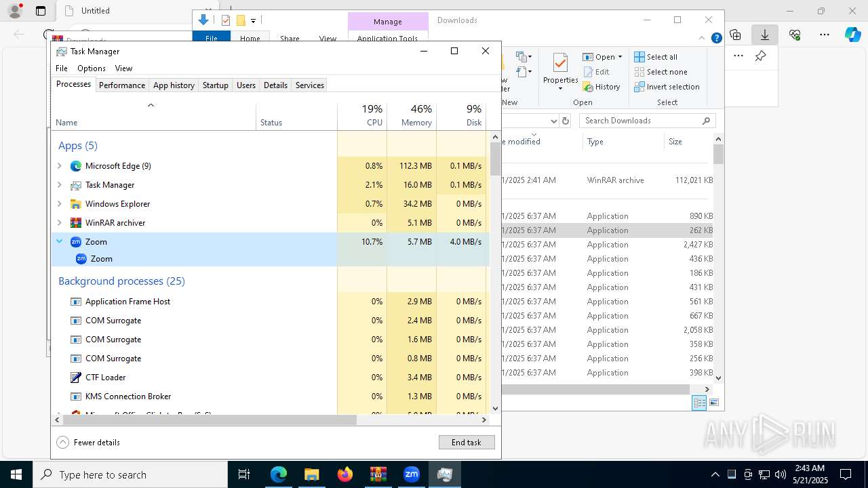
Task: Sort processes by the CPU column
Action: click(x=362, y=115)
